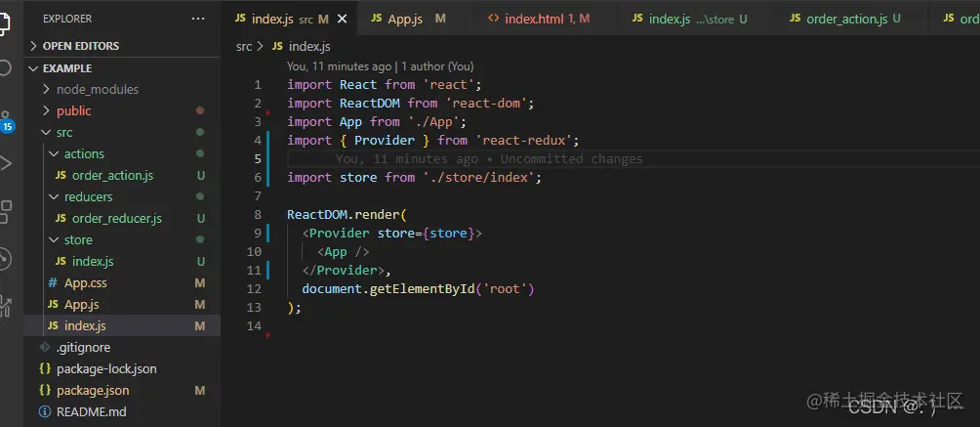Open README.md file
This screenshot has height=427, width=980.
click(x=91, y=412)
